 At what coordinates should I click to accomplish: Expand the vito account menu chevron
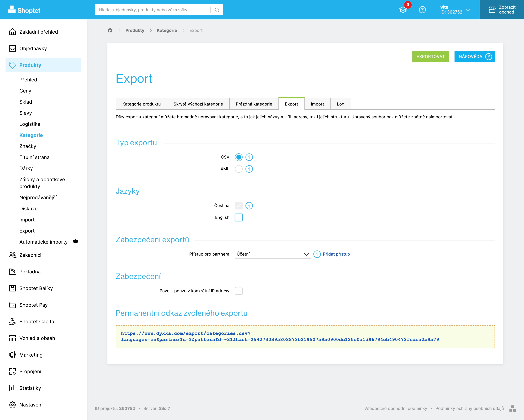click(468, 10)
